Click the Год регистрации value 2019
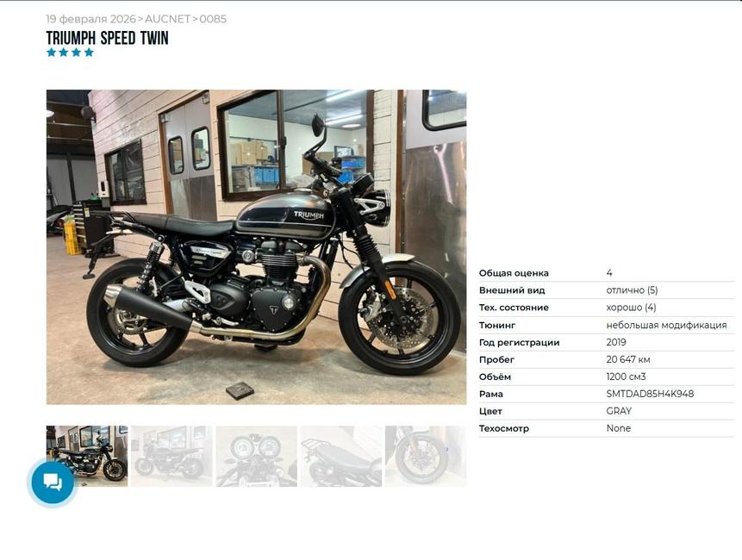The image size is (742, 560). click(616, 342)
